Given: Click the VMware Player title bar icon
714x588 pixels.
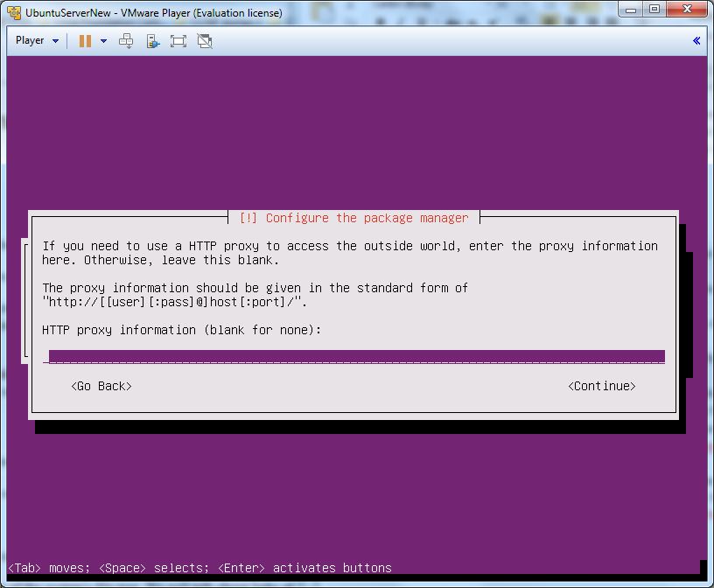Looking at the screenshot, I should tap(14, 12).
